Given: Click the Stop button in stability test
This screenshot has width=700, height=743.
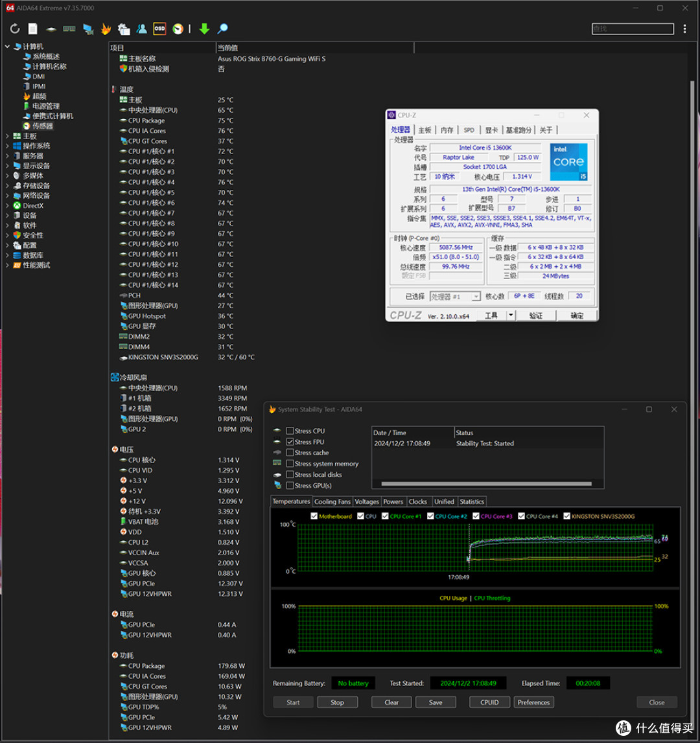Looking at the screenshot, I should tap(337, 702).
